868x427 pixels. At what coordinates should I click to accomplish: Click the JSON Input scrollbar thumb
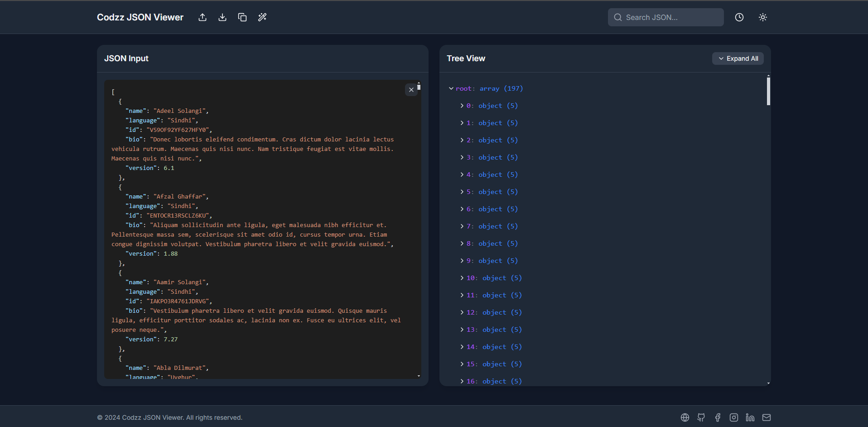click(419, 87)
